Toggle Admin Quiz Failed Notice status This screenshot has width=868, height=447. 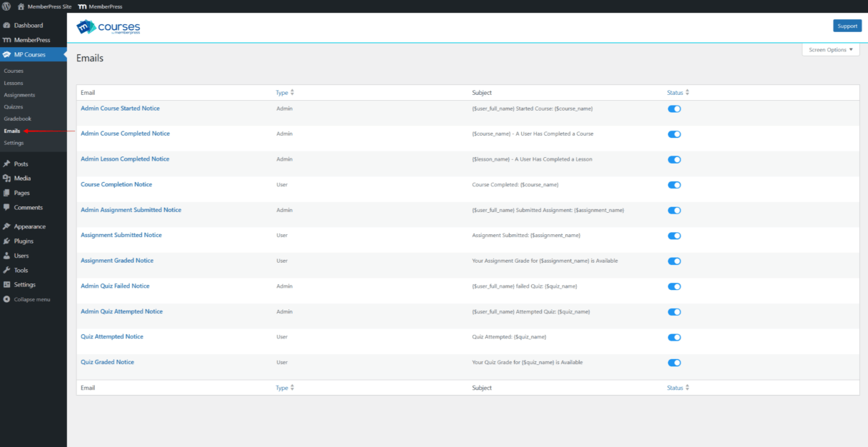[x=674, y=286]
